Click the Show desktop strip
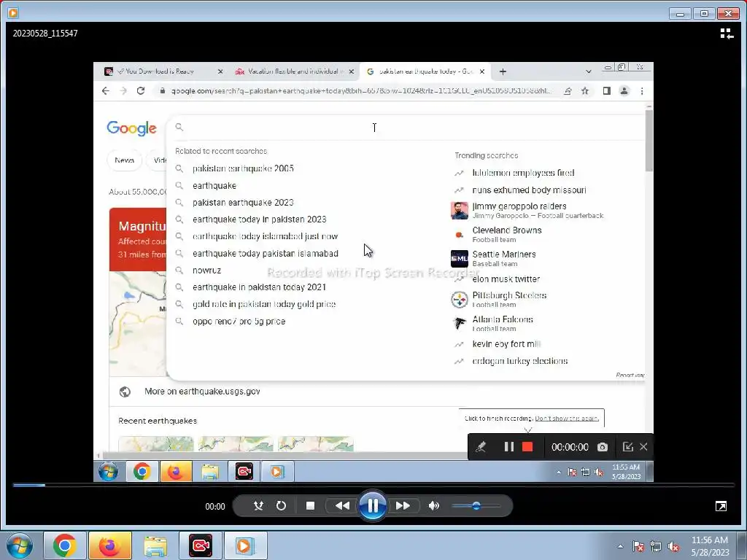 click(742, 545)
